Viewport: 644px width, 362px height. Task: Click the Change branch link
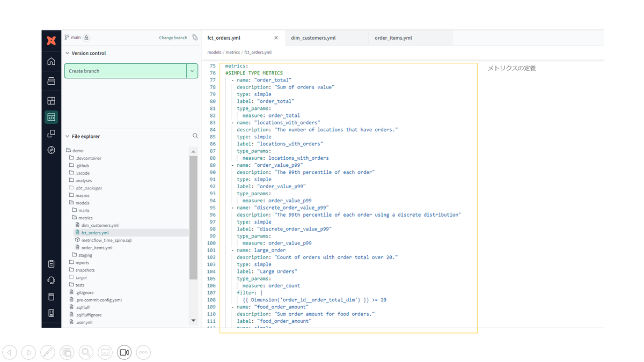click(x=173, y=38)
